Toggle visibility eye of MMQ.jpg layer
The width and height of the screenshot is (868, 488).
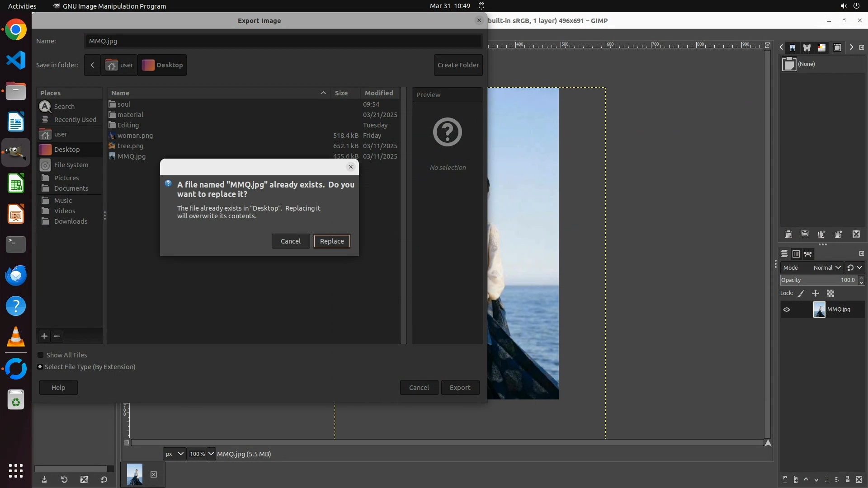[787, 310]
